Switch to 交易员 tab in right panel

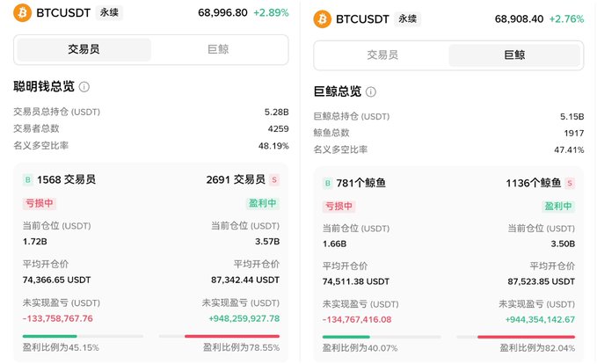click(x=382, y=55)
